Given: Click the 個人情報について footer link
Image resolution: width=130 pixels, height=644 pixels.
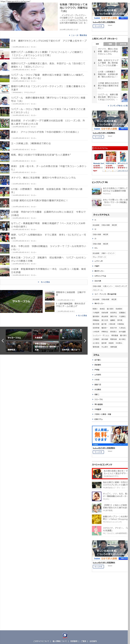Looking at the screenshot, I should coord(60,641).
